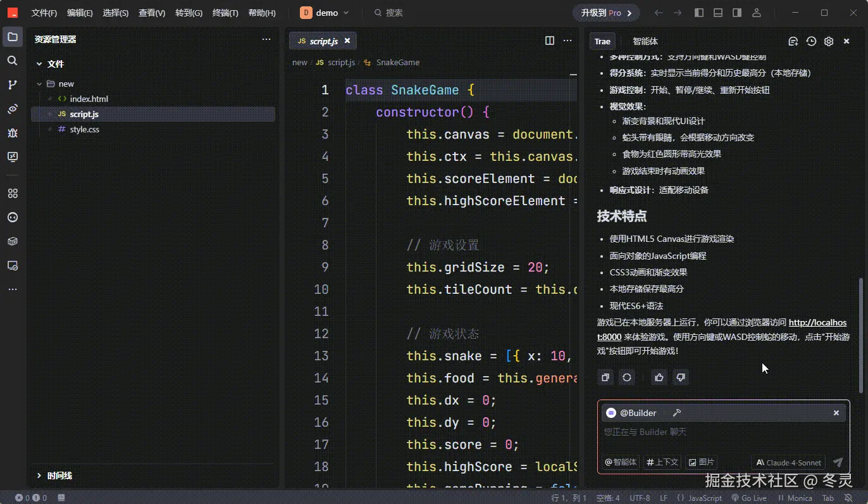Image resolution: width=868 pixels, height=504 pixels.
Task: Open the Run and Debug view
Action: click(x=12, y=133)
